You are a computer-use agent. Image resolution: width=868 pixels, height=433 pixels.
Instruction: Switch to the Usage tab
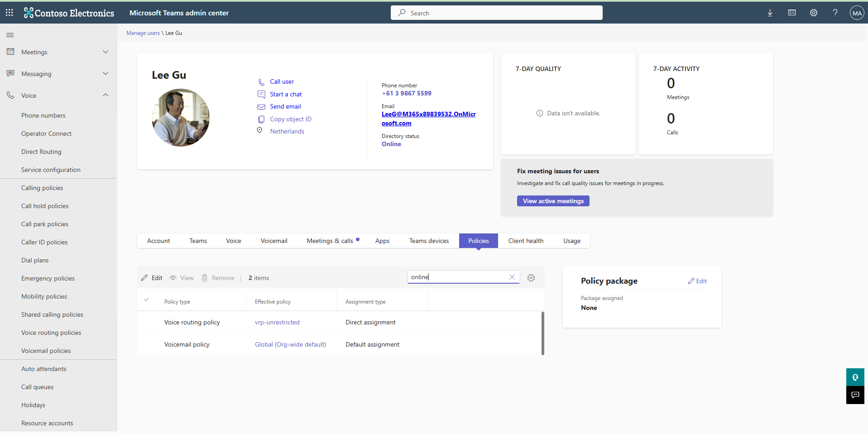(x=572, y=241)
